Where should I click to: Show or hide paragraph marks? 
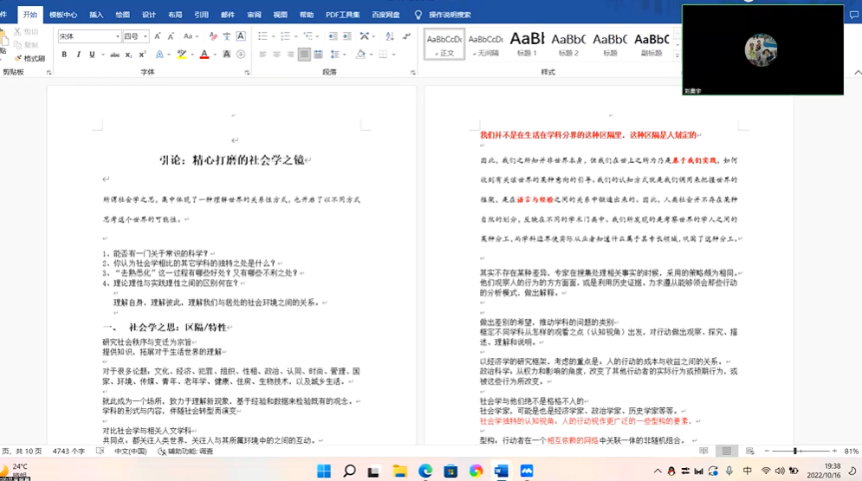[406, 36]
